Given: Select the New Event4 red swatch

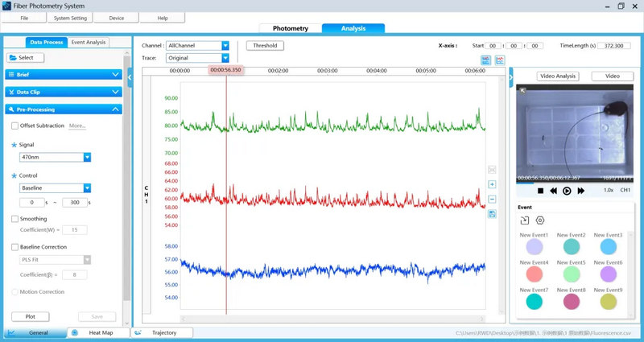Looking at the screenshot, I should 535,274.
